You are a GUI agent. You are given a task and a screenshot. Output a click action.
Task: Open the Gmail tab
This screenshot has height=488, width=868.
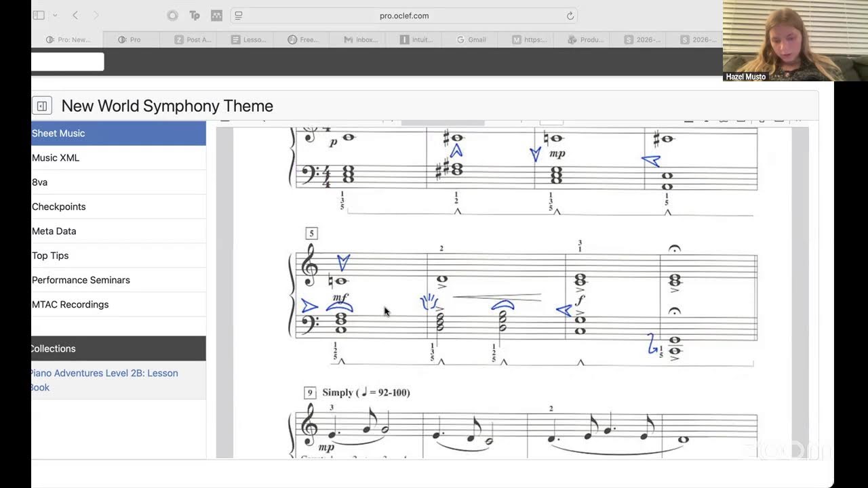coord(471,39)
